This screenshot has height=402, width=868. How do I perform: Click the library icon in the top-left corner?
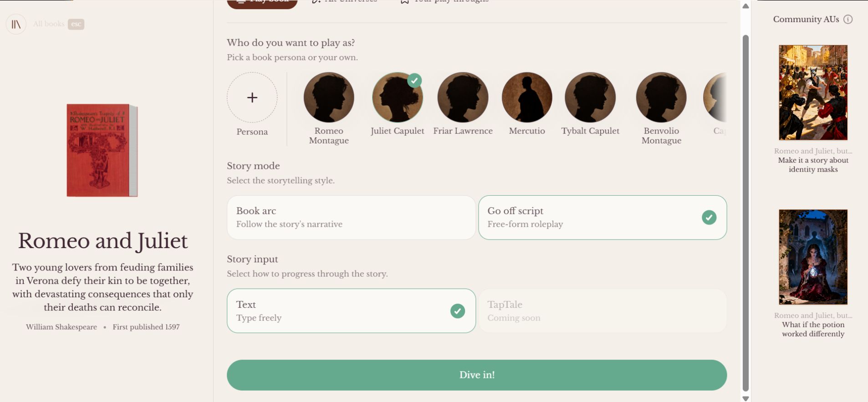point(16,24)
